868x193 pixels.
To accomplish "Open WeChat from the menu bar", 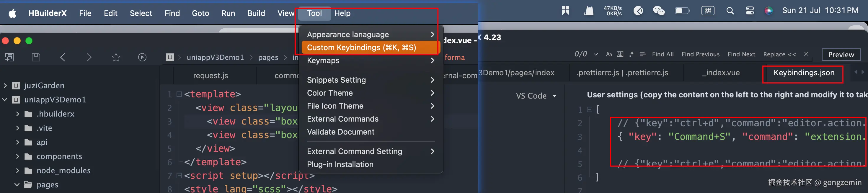I will [659, 11].
